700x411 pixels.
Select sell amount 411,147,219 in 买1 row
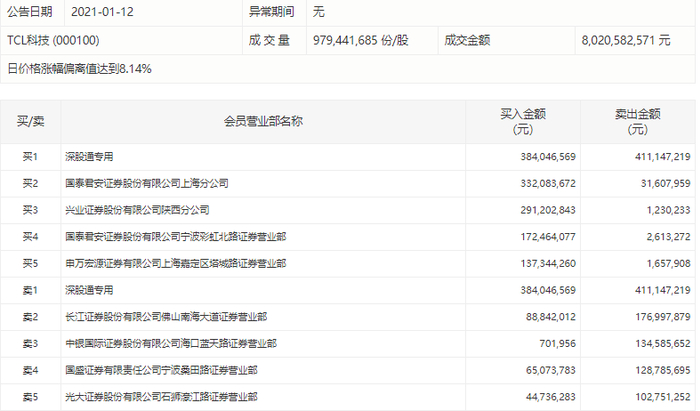[x=662, y=157]
